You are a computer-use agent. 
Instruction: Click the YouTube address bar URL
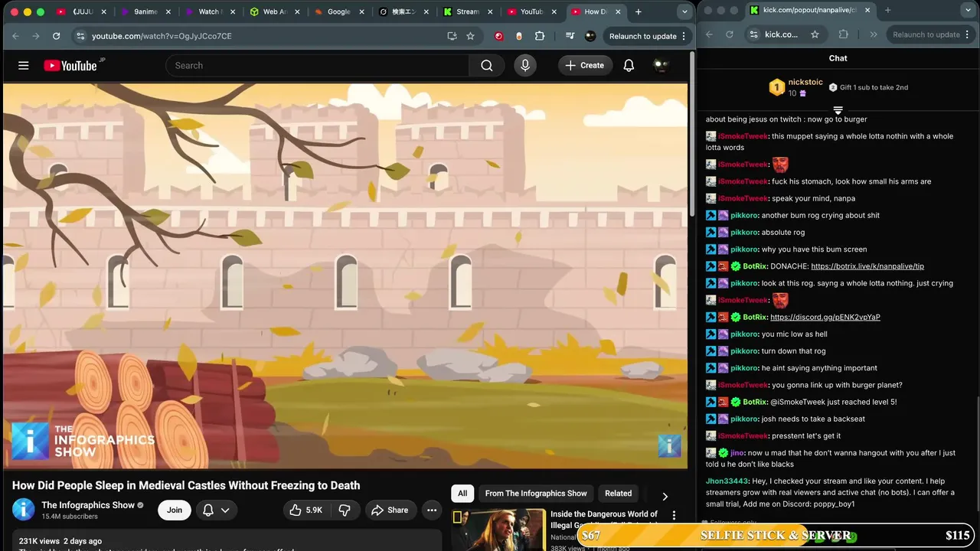162,36
